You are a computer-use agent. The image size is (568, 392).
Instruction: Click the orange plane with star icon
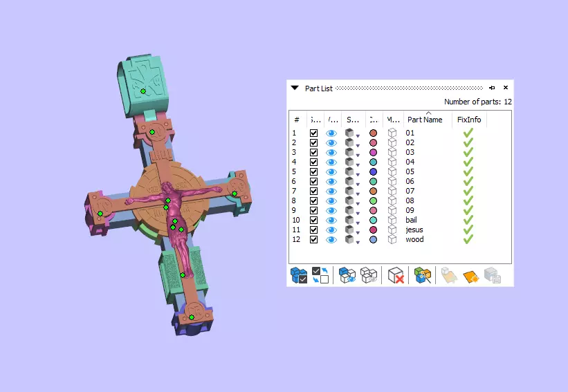[x=471, y=276]
